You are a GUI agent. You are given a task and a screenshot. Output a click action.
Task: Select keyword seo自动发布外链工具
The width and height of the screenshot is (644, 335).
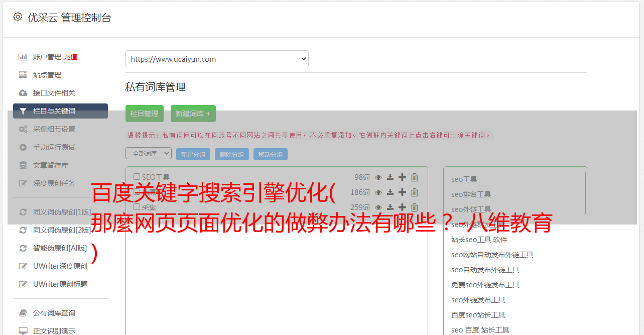pyautogui.click(x=485, y=270)
